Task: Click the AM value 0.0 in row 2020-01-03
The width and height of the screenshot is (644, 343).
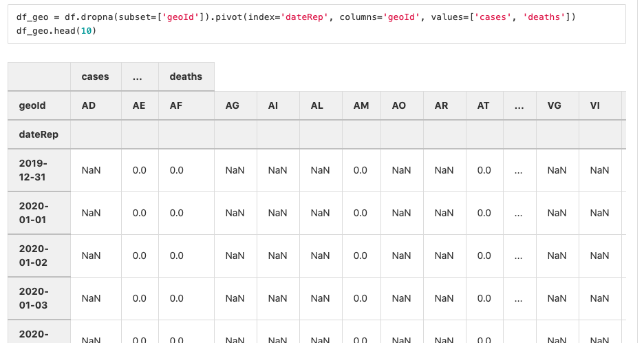Action: [x=361, y=299]
